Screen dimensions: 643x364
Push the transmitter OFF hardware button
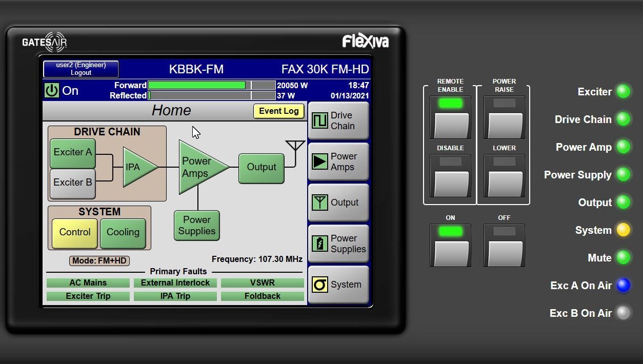505,245
